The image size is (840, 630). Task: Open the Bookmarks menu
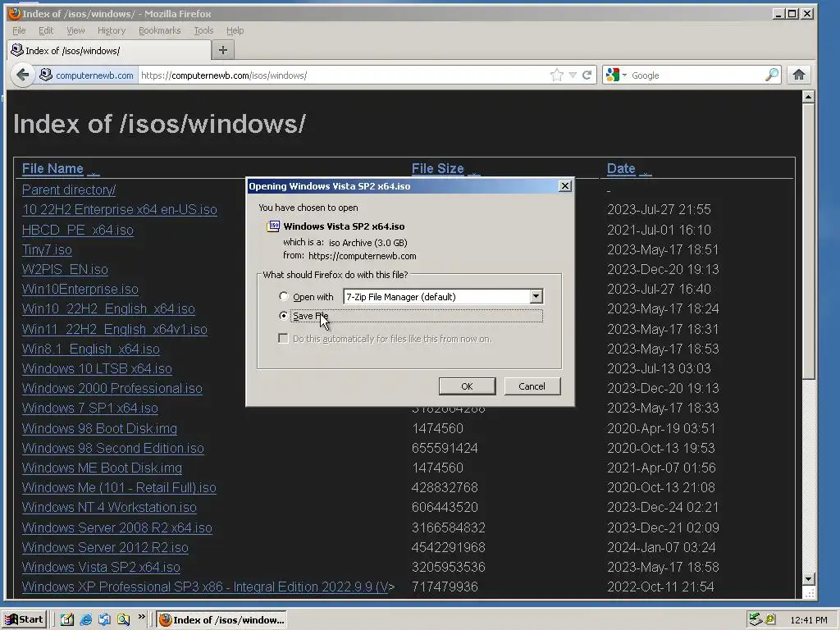click(160, 30)
